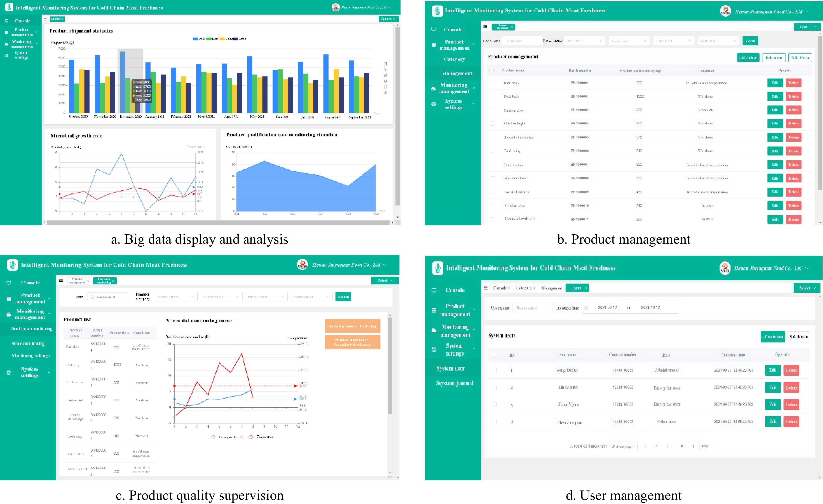Click the restore icon in the chart toolbox
This screenshot has height=504, width=823.
click(385, 87)
